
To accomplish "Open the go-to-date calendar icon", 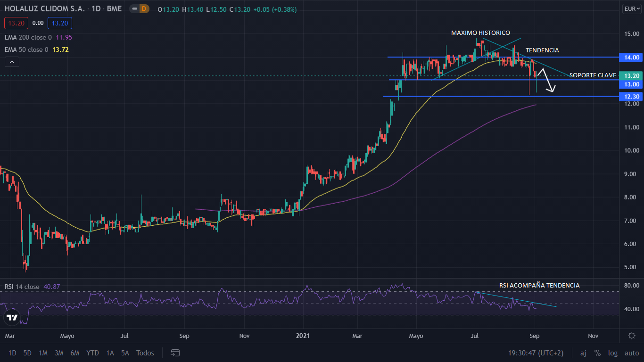I will (x=175, y=353).
